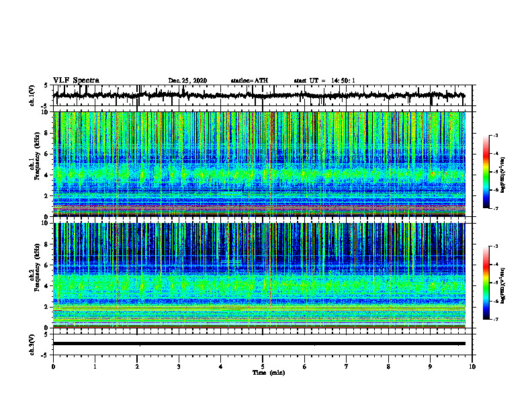Click time axis tick label "4"
532x411 pixels.
pos(221,367)
